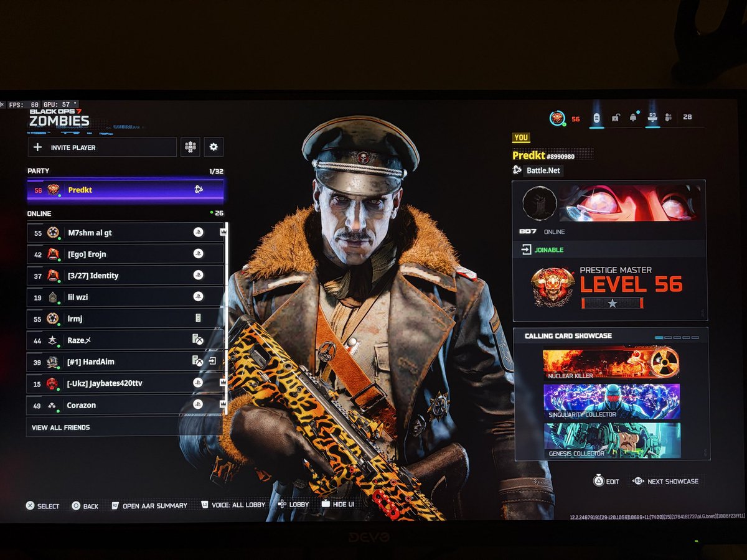This screenshot has width=747, height=560.
Task: Click the PlayStation icon on Jaybates420ttv's row
Action: click(198, 383)
